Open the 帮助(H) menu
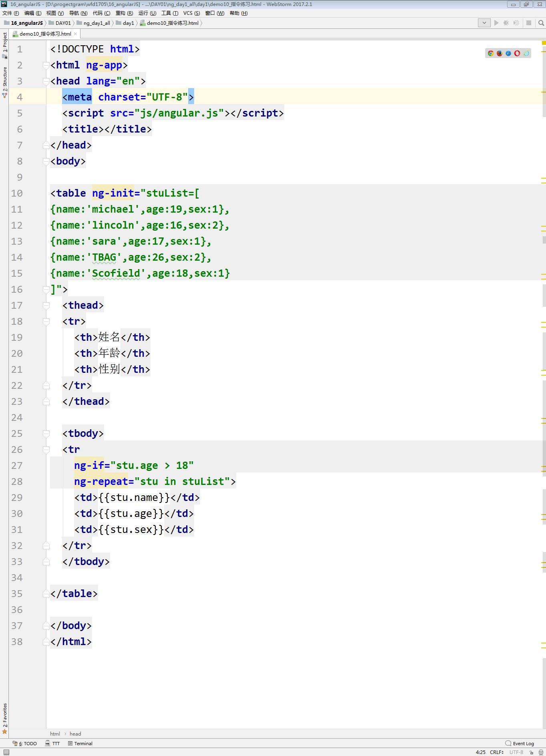Image resolution: width=546 pixels, height=756 pixels. (239, 13)
